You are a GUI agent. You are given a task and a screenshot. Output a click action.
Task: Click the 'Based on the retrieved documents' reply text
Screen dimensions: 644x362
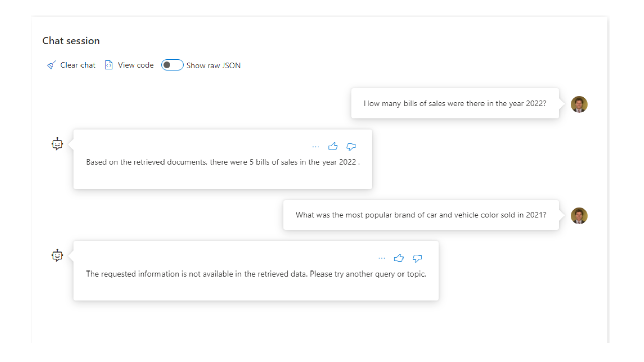pyautogui.click(x=222, y=162)
